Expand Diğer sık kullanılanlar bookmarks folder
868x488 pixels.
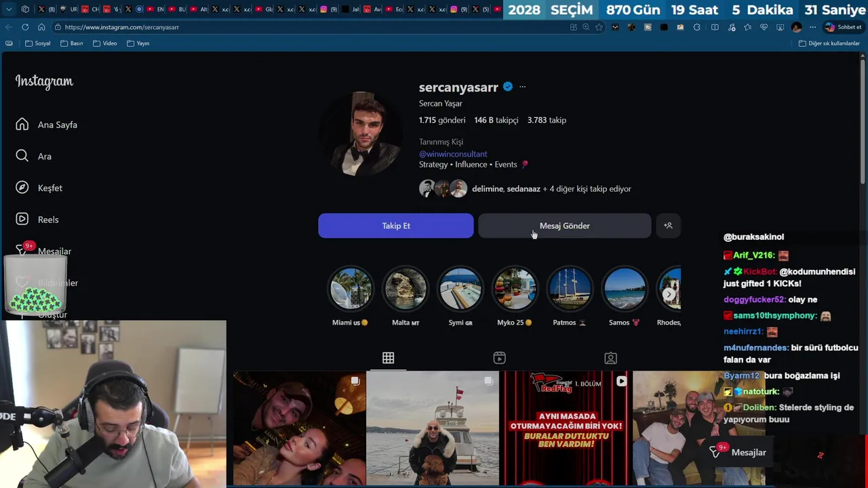pyautogui.click(x=829, y=43)
